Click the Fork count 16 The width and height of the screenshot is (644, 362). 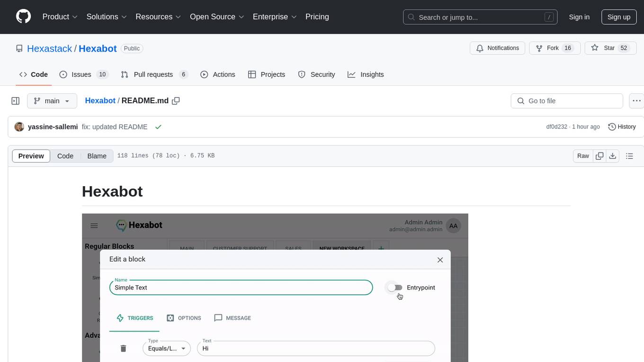(x=568, y=48)
